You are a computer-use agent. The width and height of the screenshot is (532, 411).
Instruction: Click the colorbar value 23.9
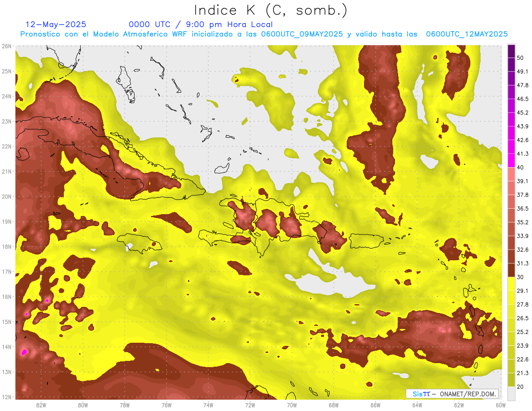click(523, 345)
